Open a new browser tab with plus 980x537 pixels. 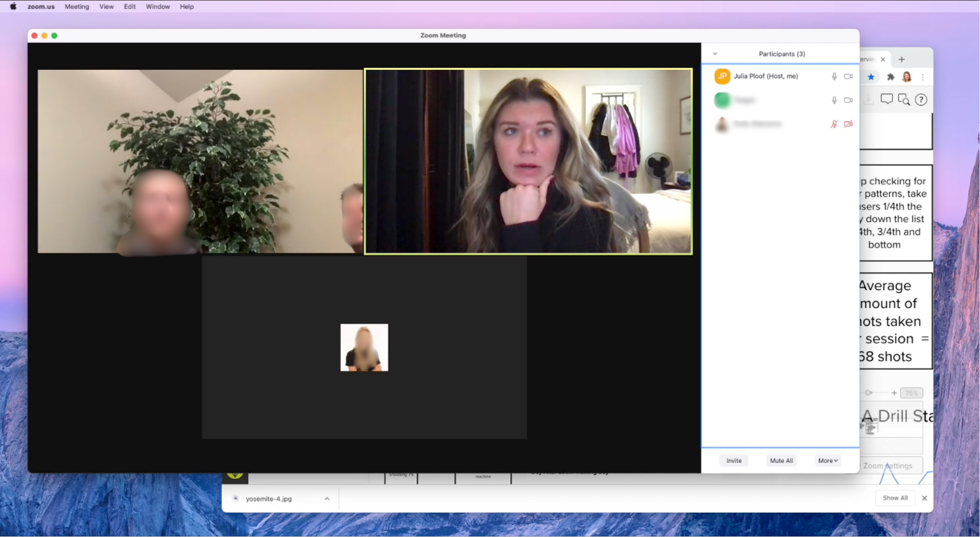pyautogui.click(x=902, y=59)
